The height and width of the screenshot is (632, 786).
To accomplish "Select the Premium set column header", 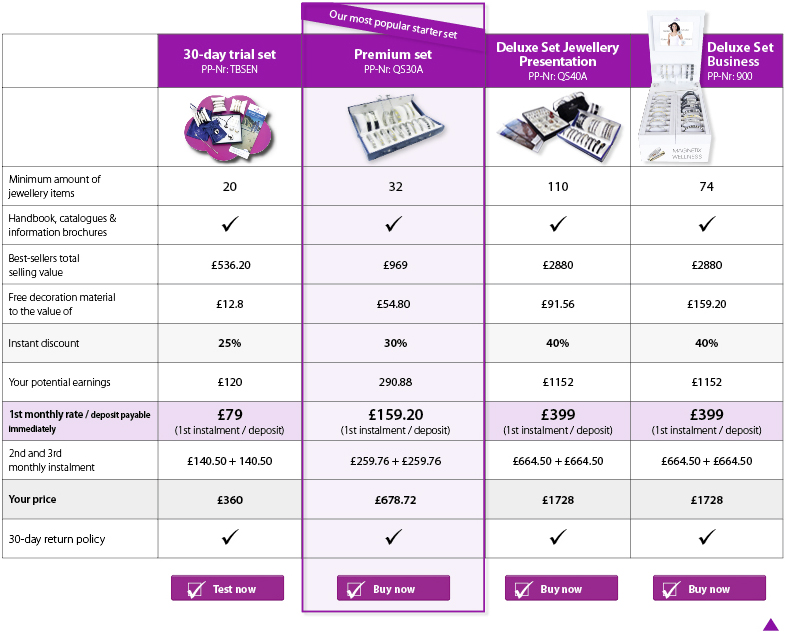I will (394, 61).
